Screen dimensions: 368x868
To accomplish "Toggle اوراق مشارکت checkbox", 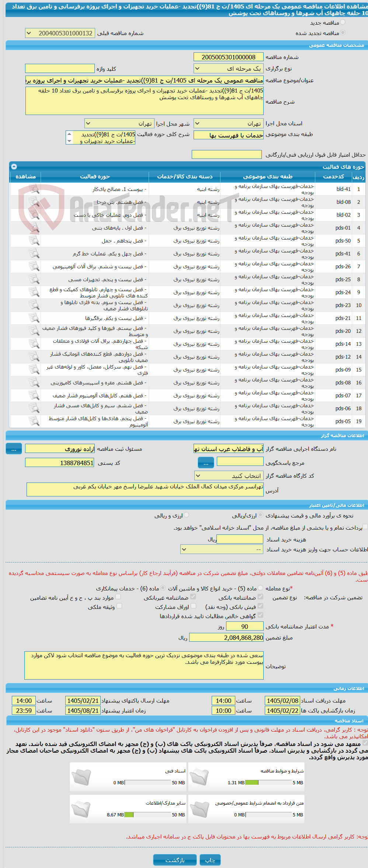I will (193, 606).
